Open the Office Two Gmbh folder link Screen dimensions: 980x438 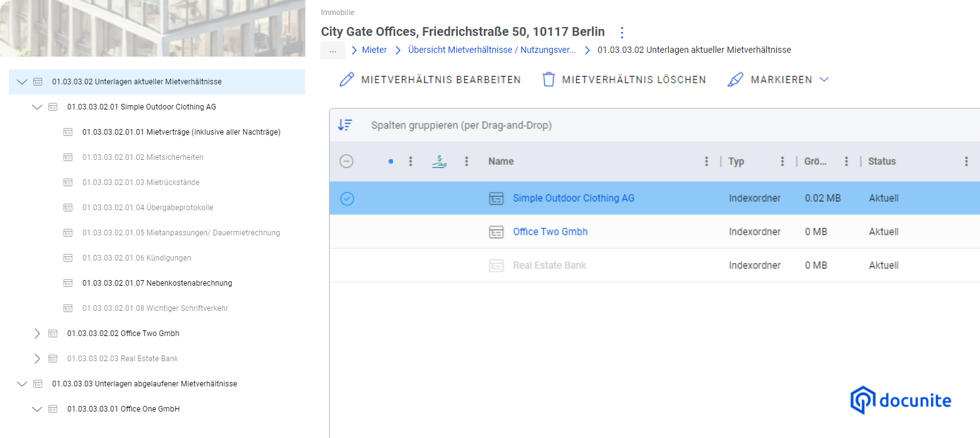(x=550, y=232)
